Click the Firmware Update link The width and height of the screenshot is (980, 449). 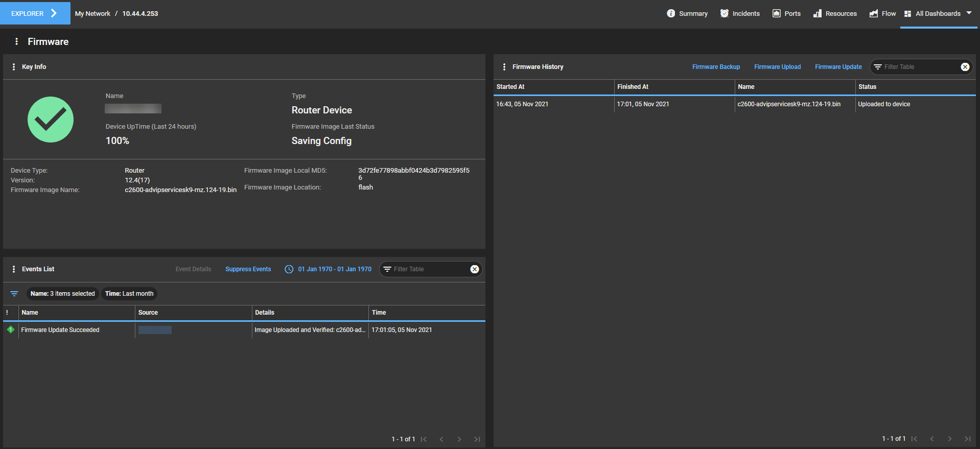(x=838, y=67)
